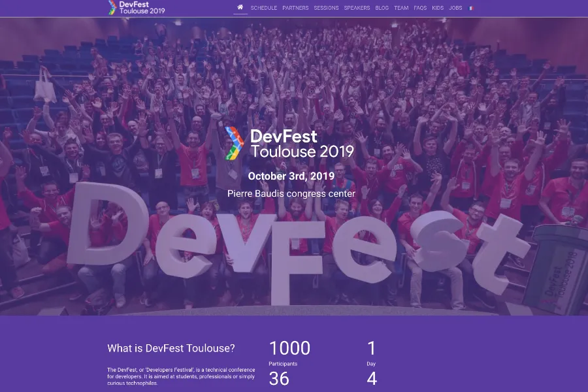Viewport: 588px width, 392px height.
Task: Click the 'What is DevFest Toulouse?' heading
Action: 171,348
